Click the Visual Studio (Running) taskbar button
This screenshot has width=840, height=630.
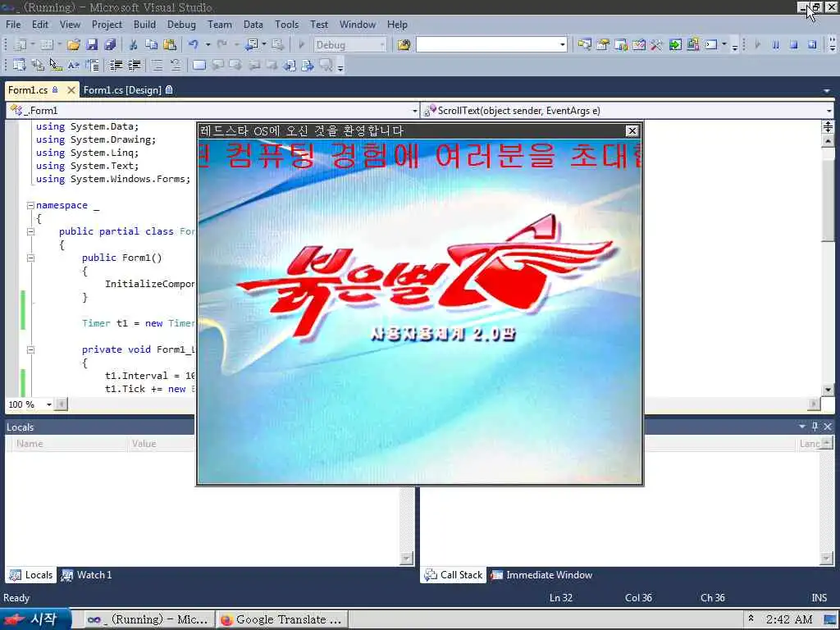(x=148, y=620)
